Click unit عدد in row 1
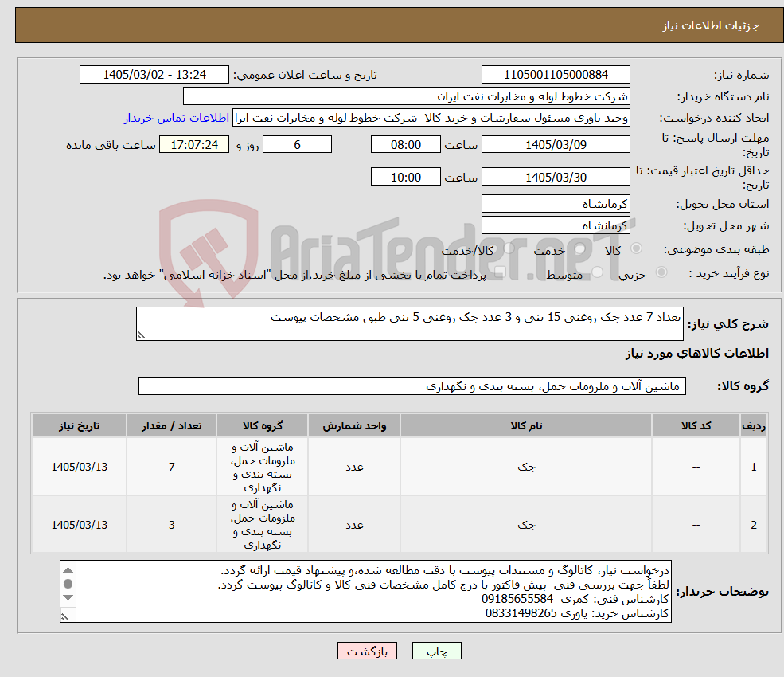 click(354, 467)
